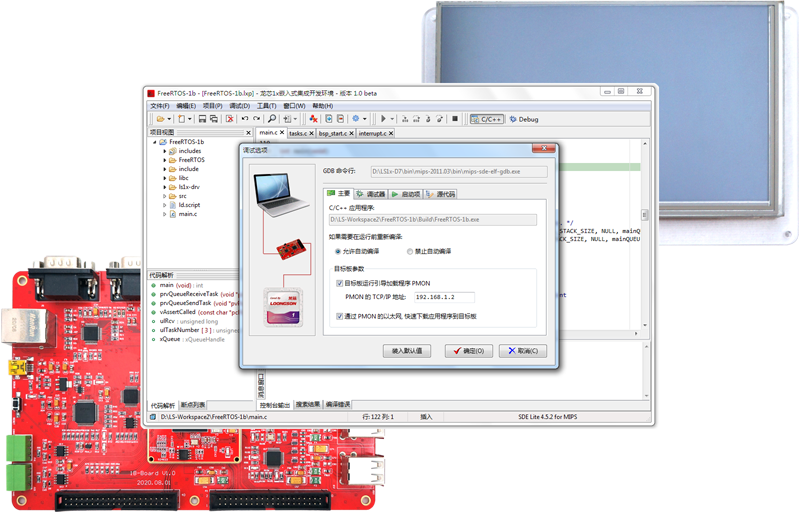Select 禁止自动编译 radio button
This screenshot has width=800, height=512.
click(x=410, y=251)
